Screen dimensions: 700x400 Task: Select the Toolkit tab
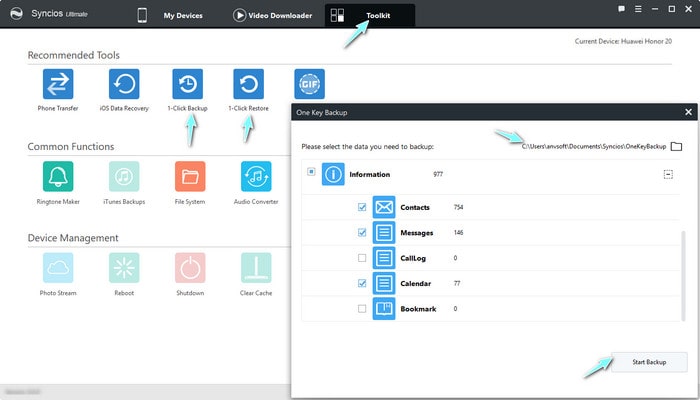370,15
